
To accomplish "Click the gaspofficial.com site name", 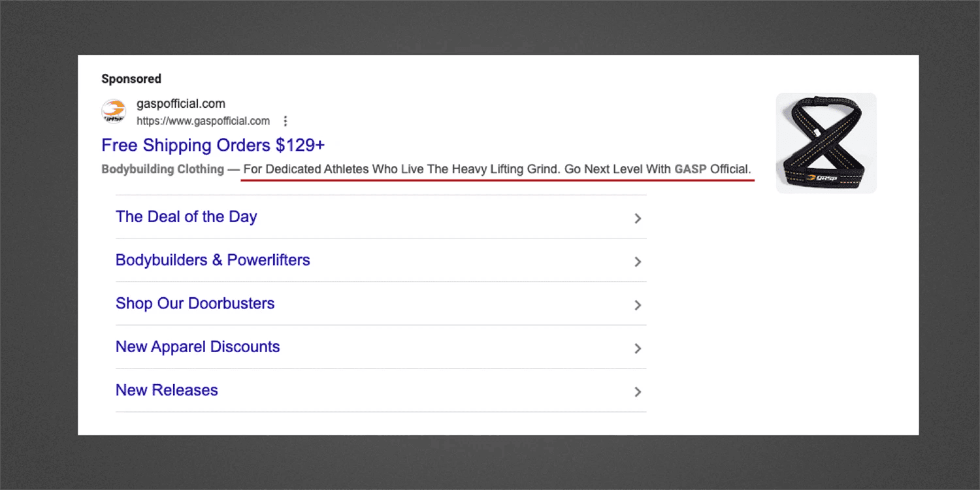I will pyautogui.click(x=181, y=103).
